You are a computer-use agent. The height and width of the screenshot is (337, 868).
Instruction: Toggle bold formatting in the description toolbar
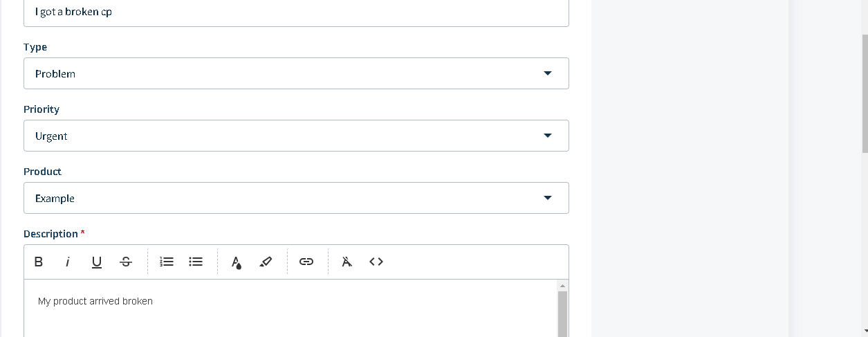click(x=39, y=262)
